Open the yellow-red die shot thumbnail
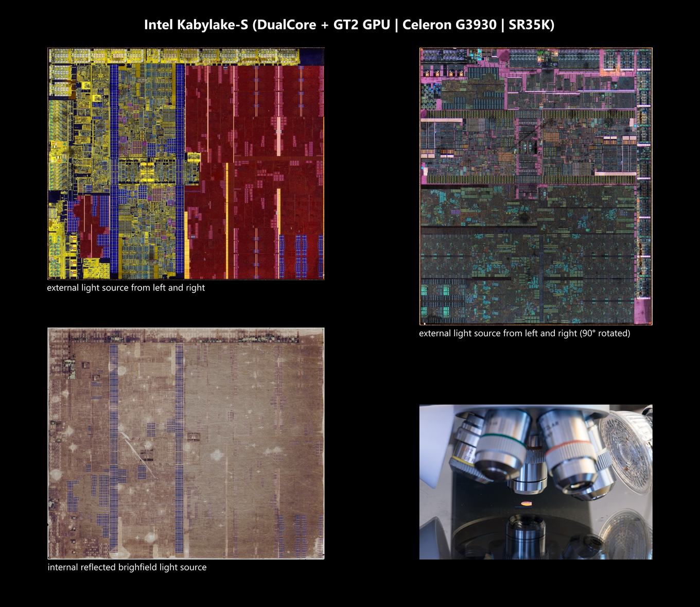The height and width of the screenshot is (607, 700). point(186,164)
